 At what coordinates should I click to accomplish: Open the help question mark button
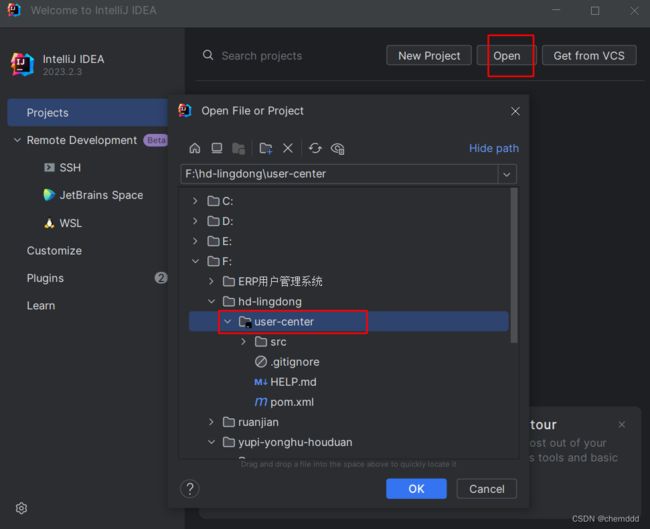tap(190, 489)
